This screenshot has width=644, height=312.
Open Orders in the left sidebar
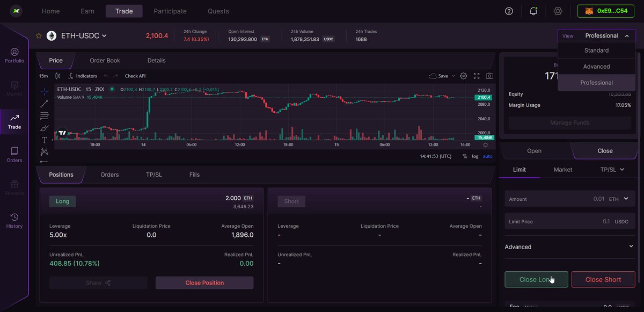click(14, 155)
